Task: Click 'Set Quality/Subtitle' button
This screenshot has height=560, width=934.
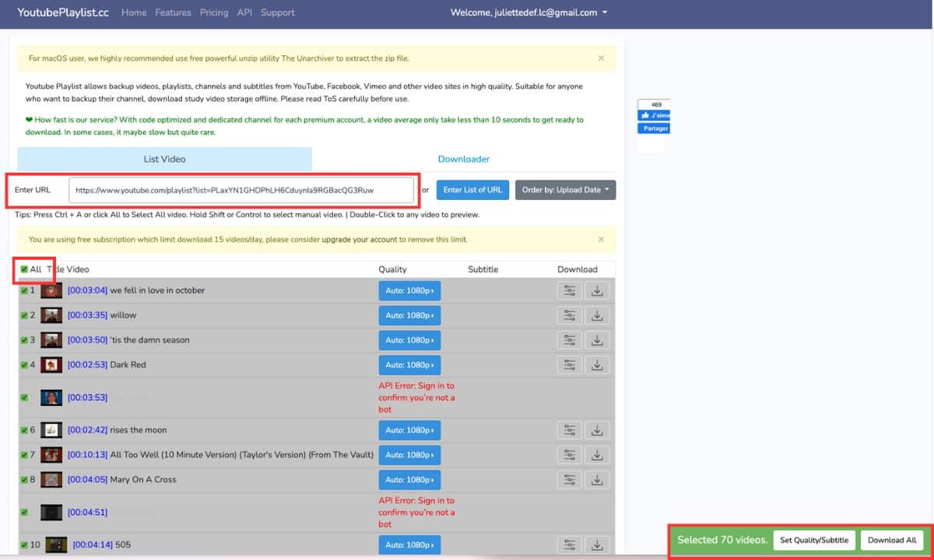Action: click(814, 541)
